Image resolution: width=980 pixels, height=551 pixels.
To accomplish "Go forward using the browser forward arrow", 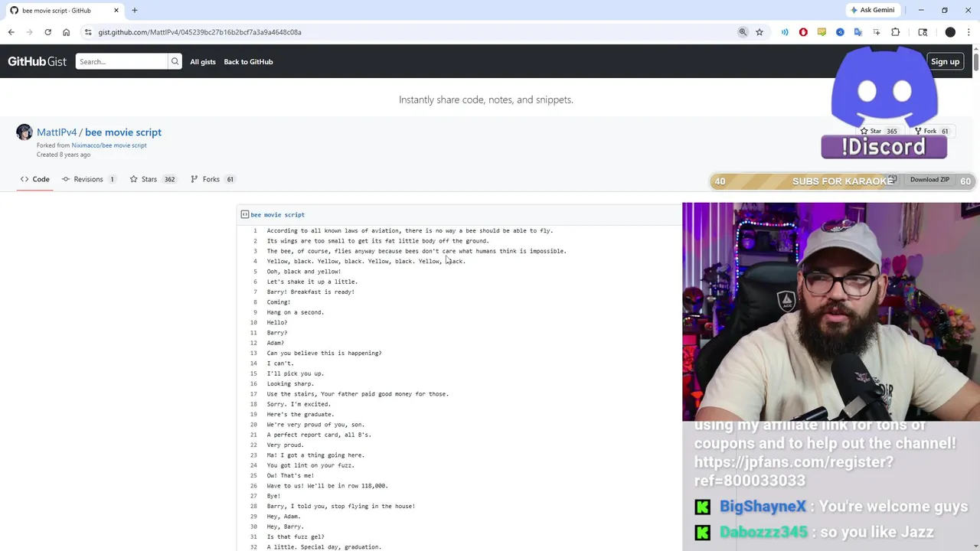I will [x=29, y=32].
